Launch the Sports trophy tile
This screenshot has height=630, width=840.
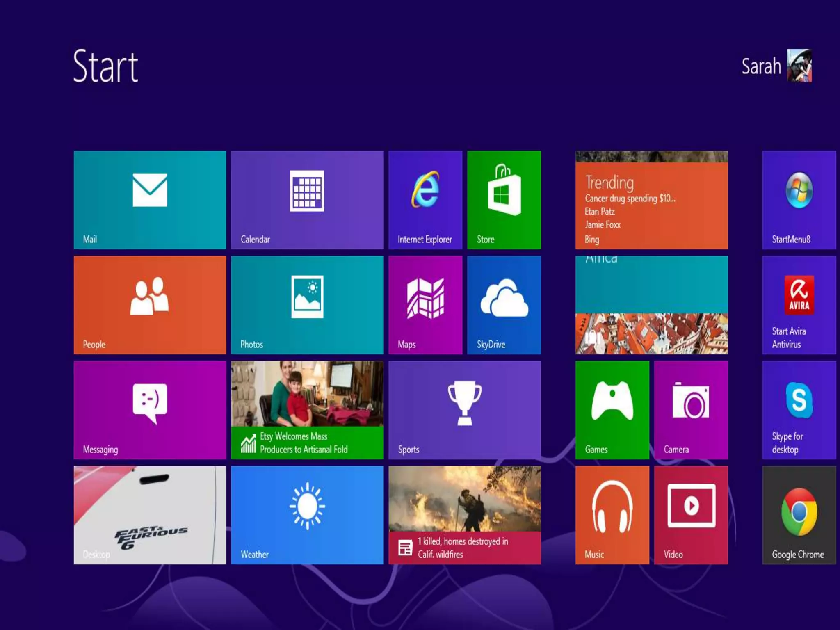click(x=465, y=410)
